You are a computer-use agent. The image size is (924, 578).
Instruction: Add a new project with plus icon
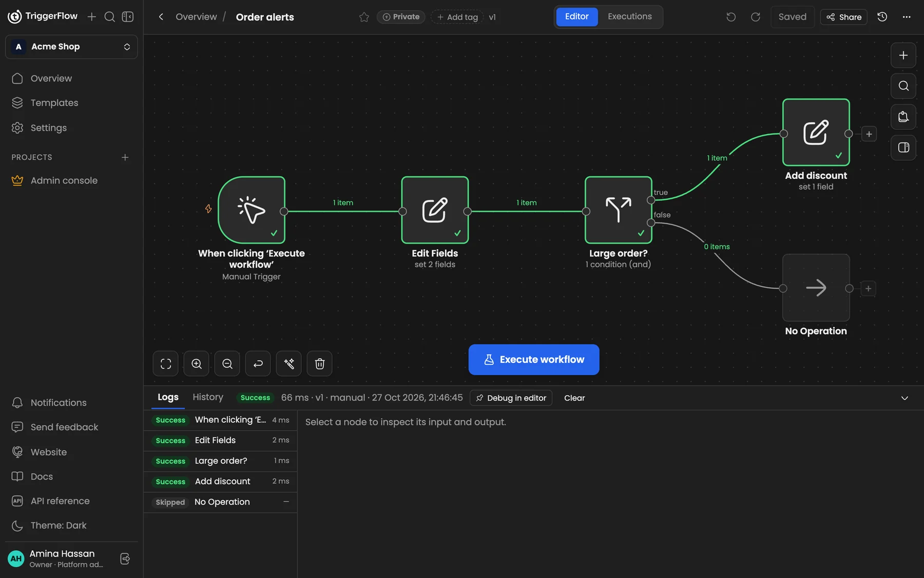pyautogui.click(x=125, y=157)
